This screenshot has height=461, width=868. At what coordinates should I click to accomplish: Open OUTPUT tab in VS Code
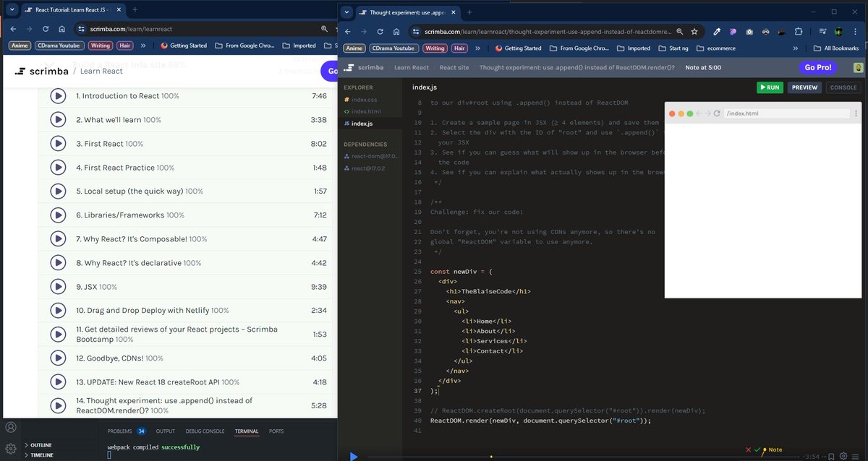point(166,431)
